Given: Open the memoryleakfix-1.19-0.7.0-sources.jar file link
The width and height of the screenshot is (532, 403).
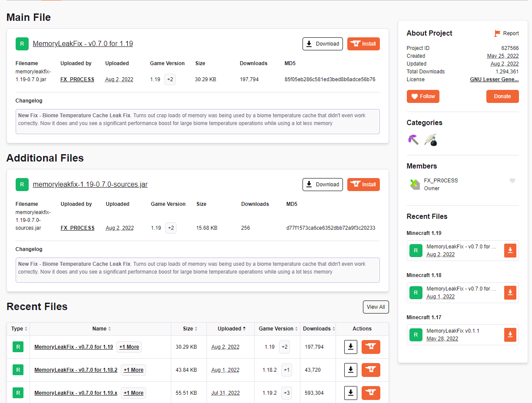Looking at the screenshot, I should 90,184.
